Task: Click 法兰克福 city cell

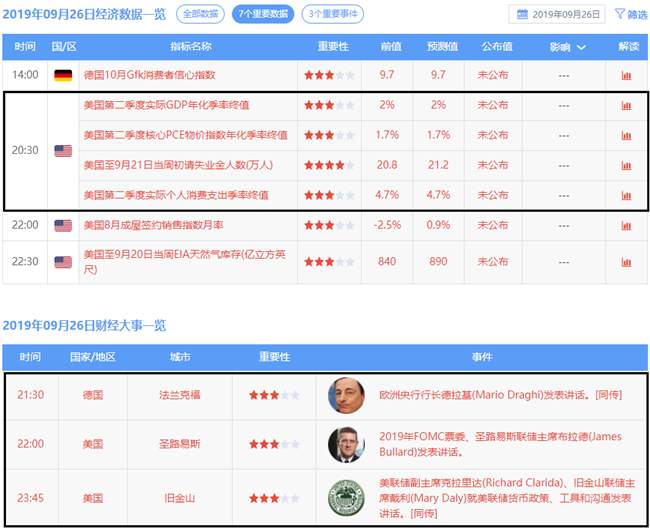Action: (x=180, y=395)
